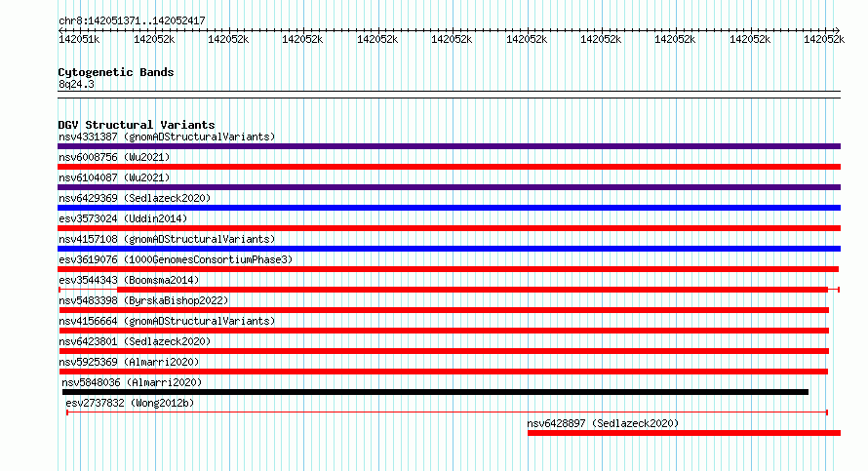Click the red bar for esv3619076
The height and width of the screenshot is (471, 868).
449,269
